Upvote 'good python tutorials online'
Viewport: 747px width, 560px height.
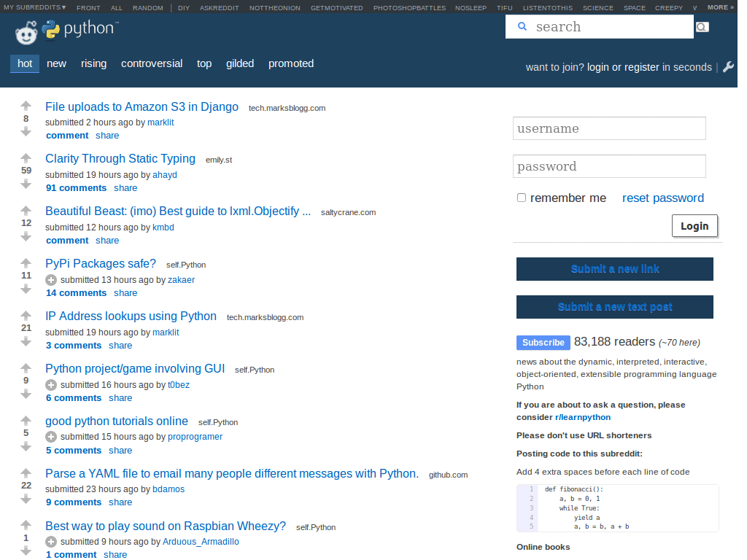click(x=26, y=421)
